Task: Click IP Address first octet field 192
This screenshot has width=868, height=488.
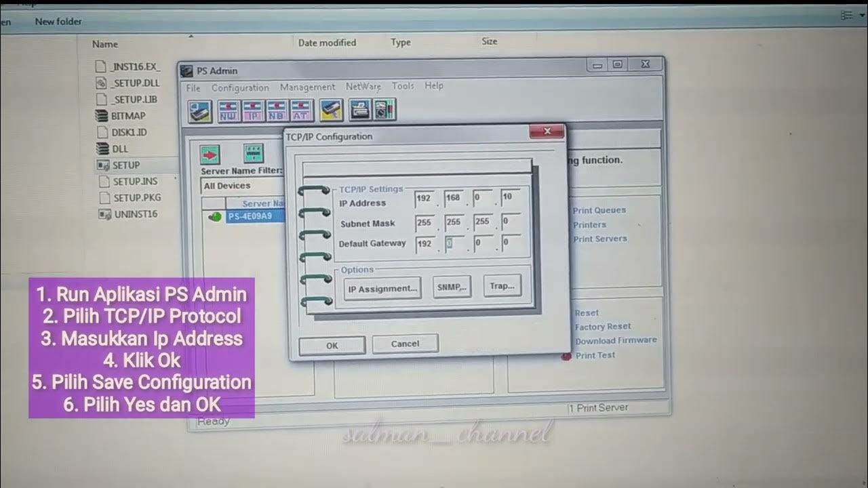Action: coord(425,199)
